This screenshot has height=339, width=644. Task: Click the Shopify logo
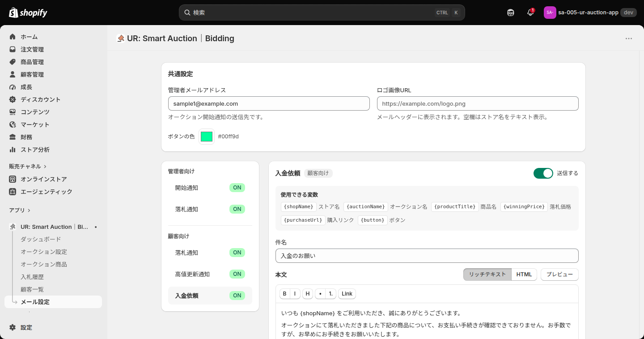[x=28, y=13]
